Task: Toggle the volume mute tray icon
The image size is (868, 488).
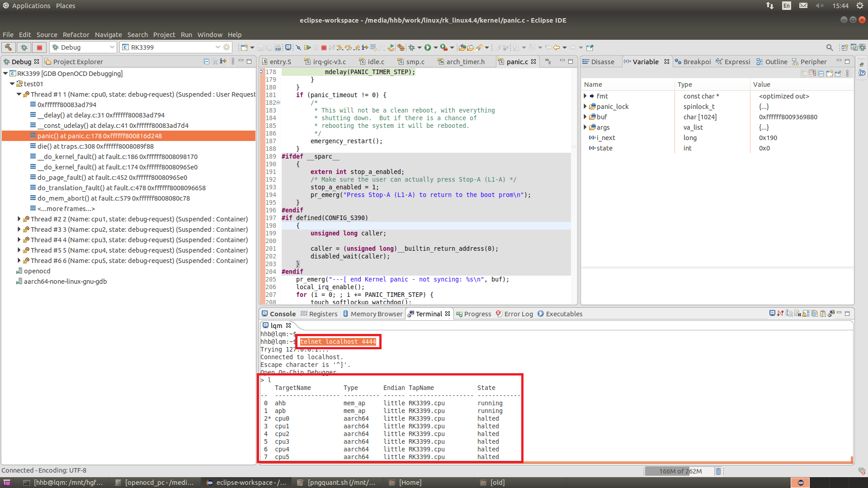Action: (820, 6)
